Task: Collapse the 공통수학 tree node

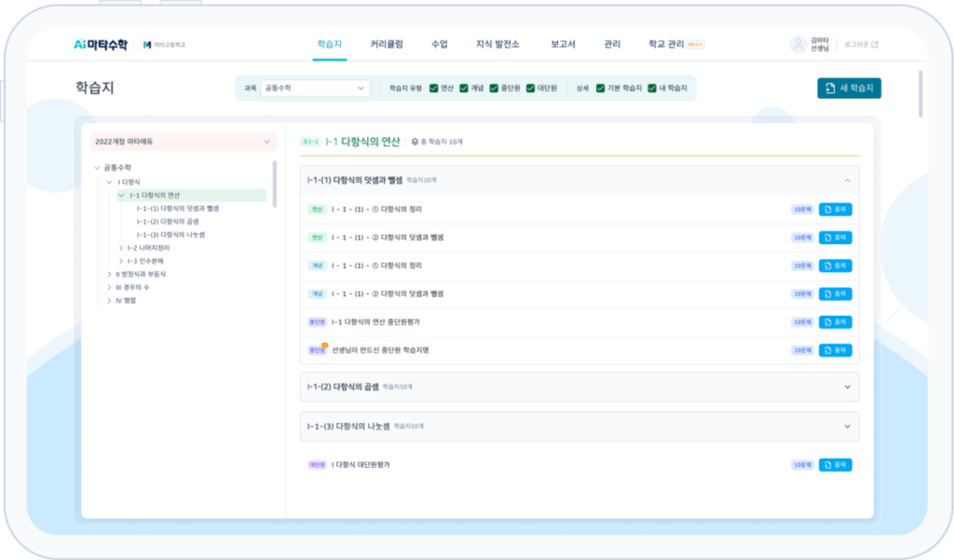Action: tap(97, 168)
